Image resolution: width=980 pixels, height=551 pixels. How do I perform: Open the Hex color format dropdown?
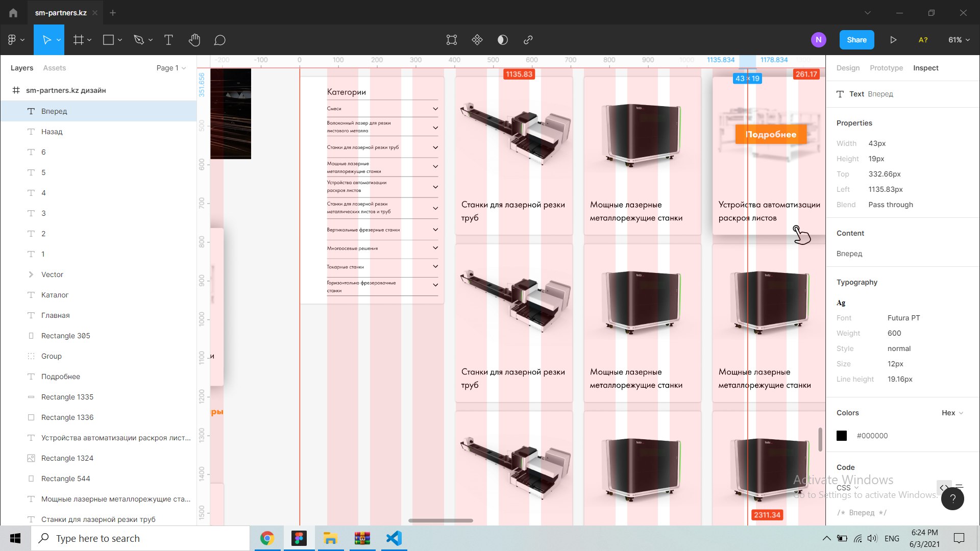point(952,413)
